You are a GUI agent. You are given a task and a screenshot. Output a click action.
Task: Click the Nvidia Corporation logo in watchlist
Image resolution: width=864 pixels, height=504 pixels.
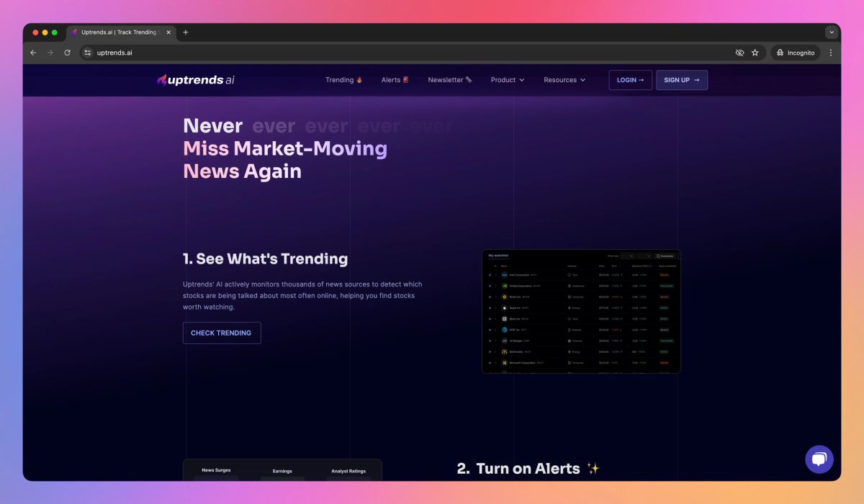pos(504,286)
